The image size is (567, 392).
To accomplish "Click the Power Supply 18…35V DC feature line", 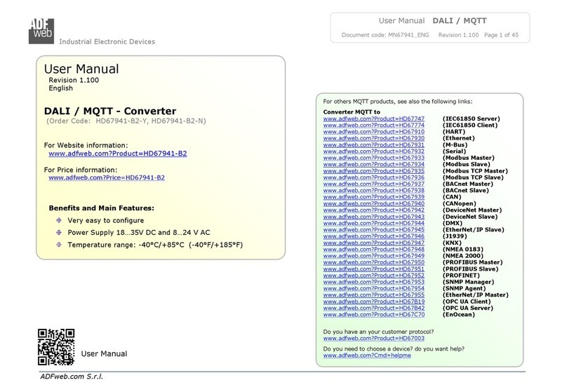I will tap(139, 233).
